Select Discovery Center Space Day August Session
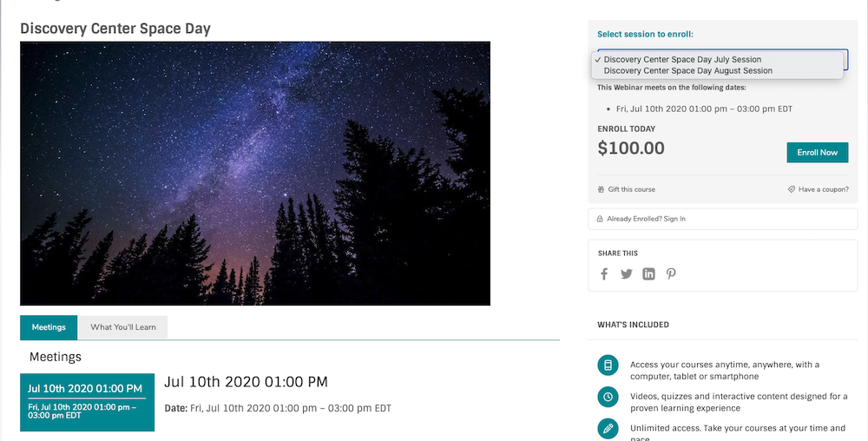 point(687,71)
